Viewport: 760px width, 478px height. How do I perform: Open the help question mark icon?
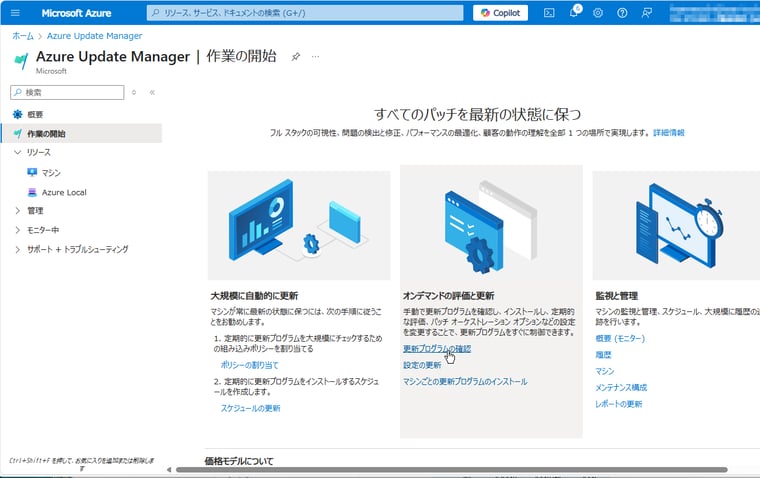(622, 13)
